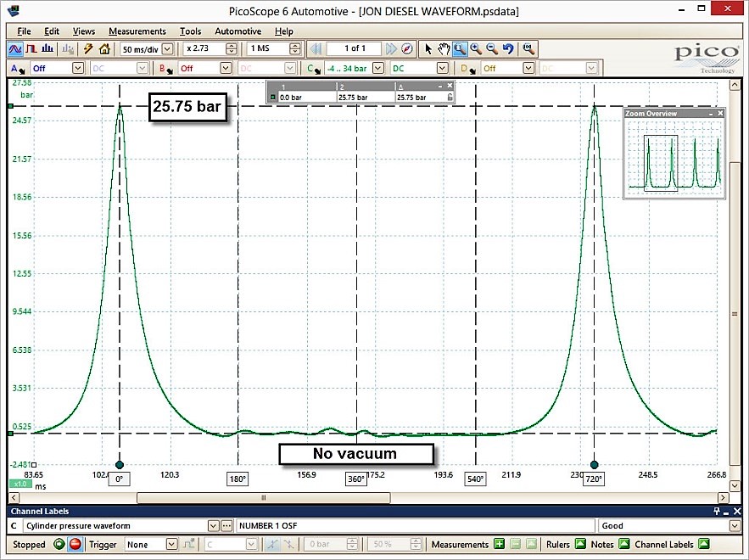This screenshot has height=560, width=749.
Task: Open the Buffer Navigator compass icon
Action: coord(407,48)
